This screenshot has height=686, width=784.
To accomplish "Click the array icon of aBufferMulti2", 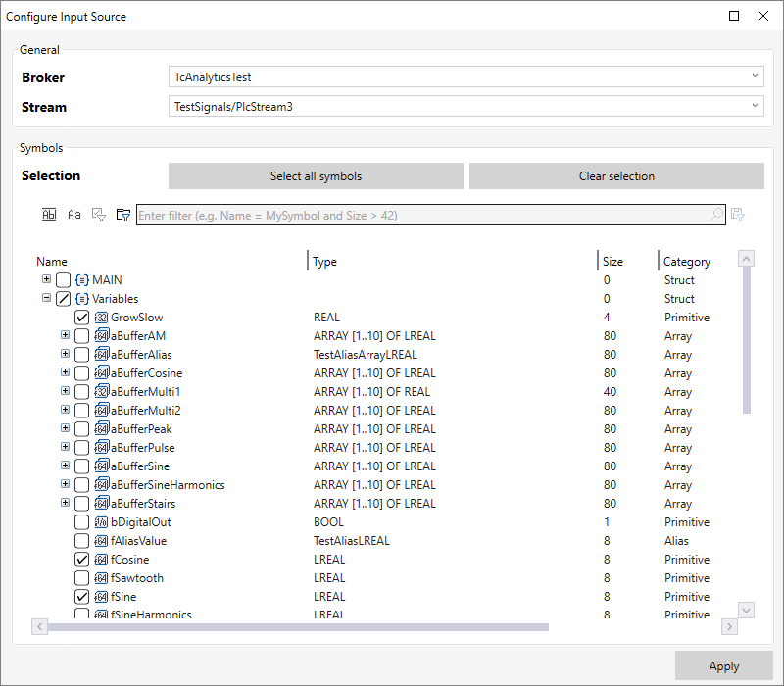I will tap(102, 410).
